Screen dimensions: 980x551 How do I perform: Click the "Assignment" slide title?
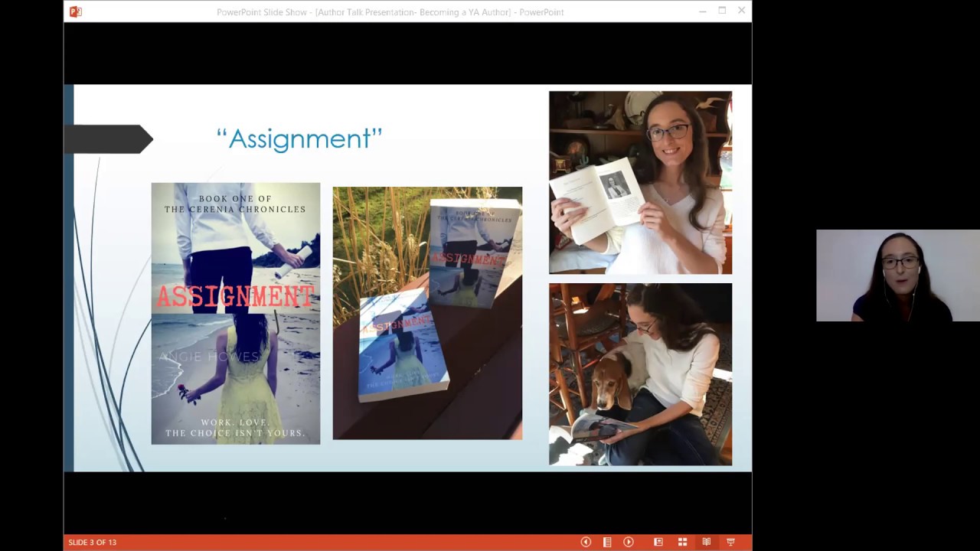pos(299,139)
